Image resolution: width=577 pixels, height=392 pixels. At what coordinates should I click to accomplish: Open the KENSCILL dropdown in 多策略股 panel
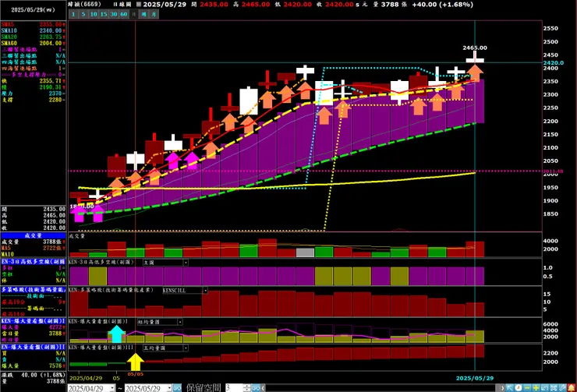click(205, 291)
